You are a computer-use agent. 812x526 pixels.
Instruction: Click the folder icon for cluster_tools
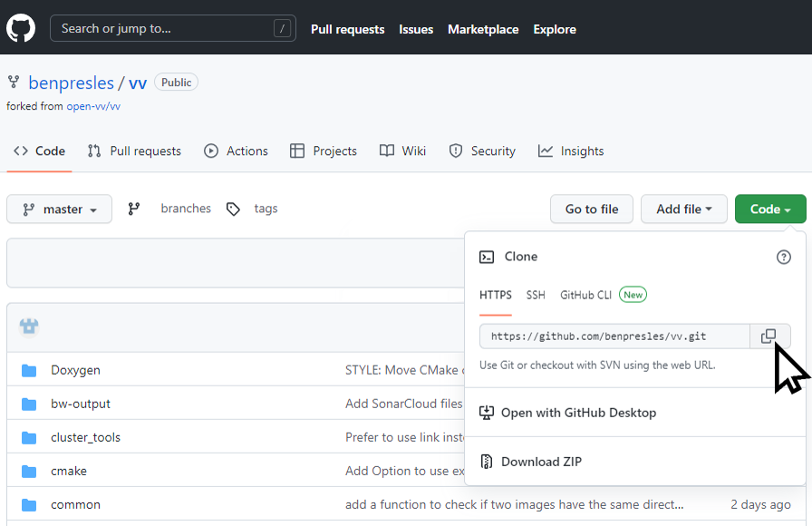(29, 438)
